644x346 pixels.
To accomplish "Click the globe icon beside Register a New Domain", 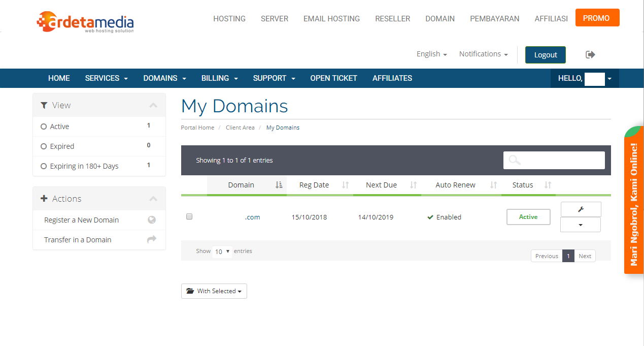I will pyautogui.click(x=151, y=220).
